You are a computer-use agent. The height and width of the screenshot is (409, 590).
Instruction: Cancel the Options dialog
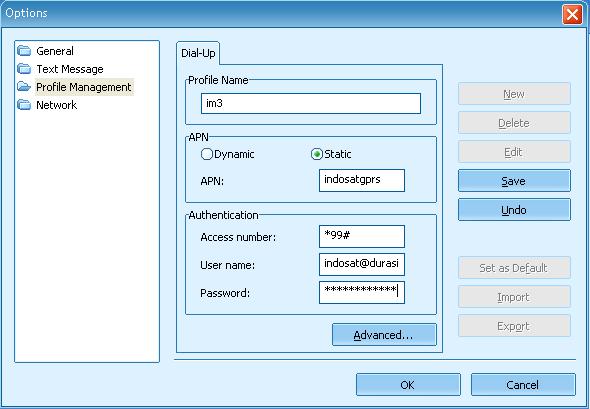(523, 385)
